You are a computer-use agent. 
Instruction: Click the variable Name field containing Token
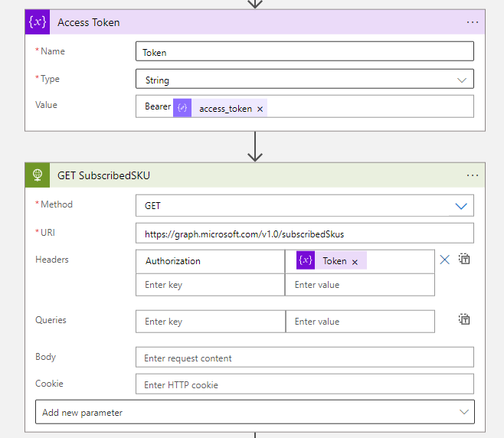(x=304, y=51)
